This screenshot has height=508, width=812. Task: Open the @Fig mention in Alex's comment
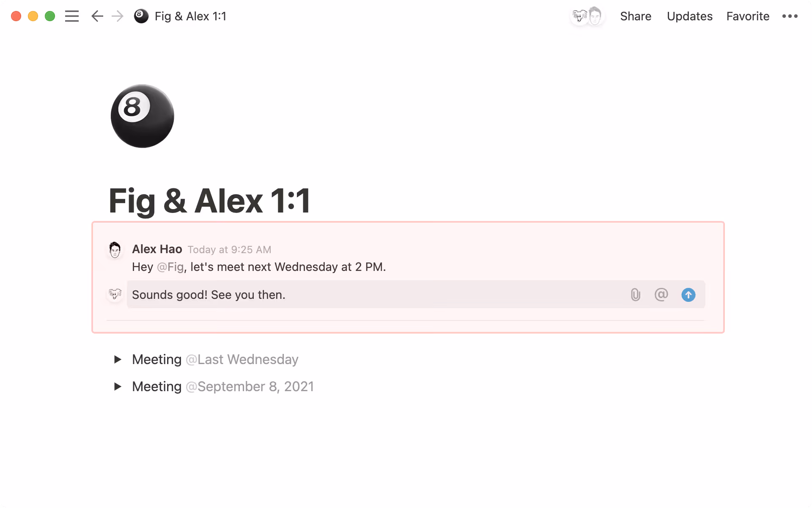(x=170, y=267)
